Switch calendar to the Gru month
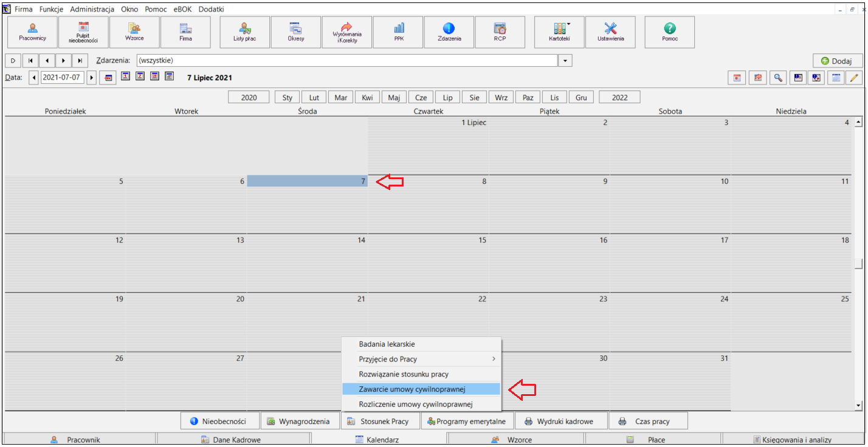The width and height of the screenshot is (868, 447). pos(581,97)
